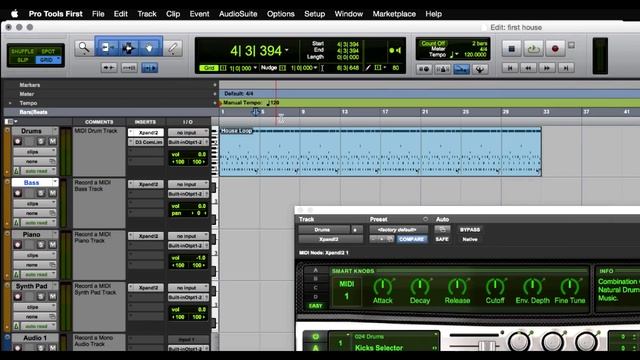The height and width of the screenshot is (360, 640).
Task: Open the Apple menu
Action: [15, 14]
